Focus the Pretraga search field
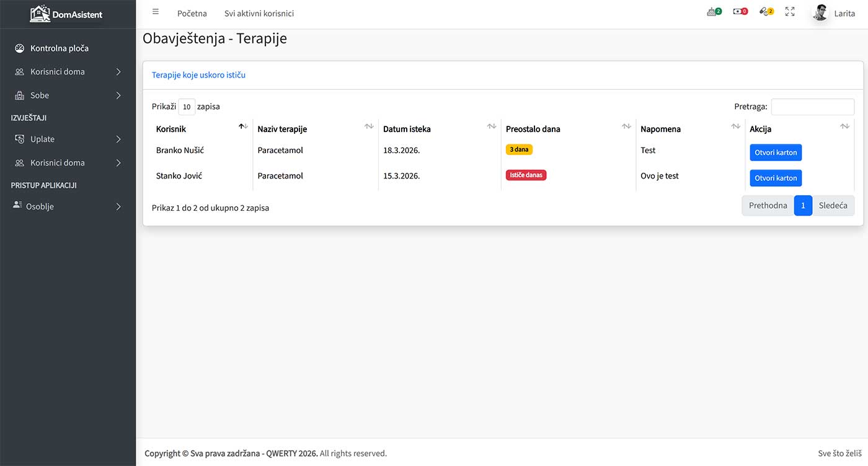The height and width of the screenshot is (466, 868). (x=812, y=107)
